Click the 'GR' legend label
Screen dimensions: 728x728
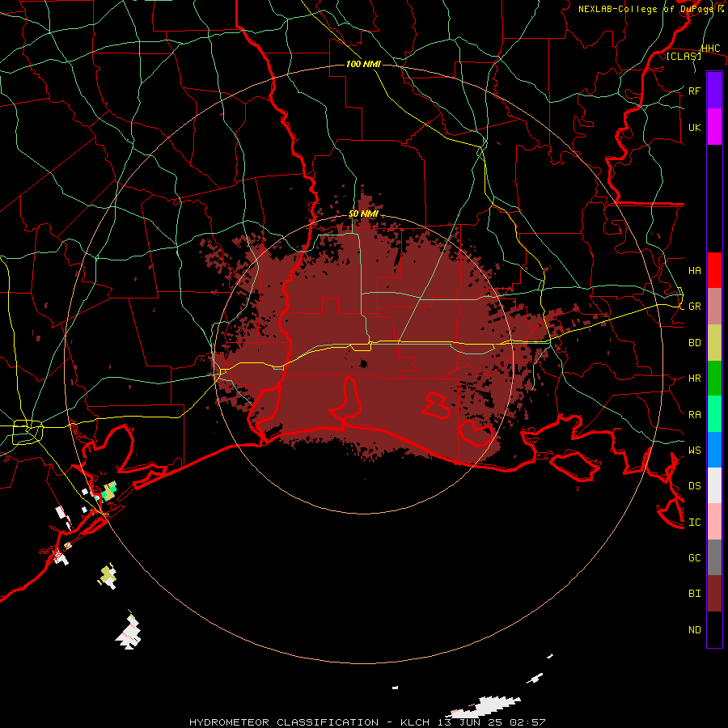pyautogui.click(x=694, y=307)
